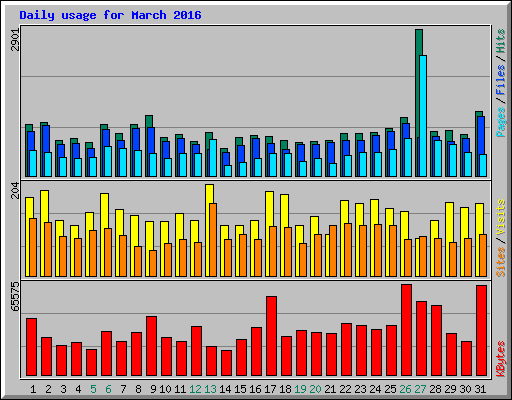The height and width of the screenshot is (400, 512).
Task: Click the 65575 axis maximum label
Action: coord(15,296)
